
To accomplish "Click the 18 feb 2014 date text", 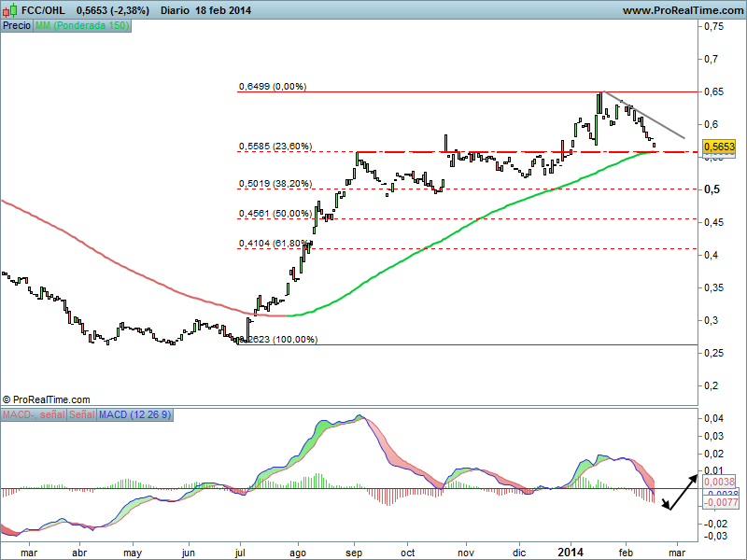I will tap(223, 10).
